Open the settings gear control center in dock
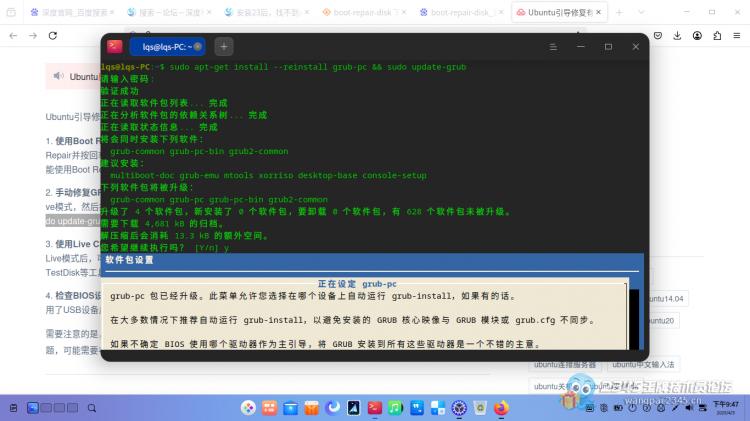This screenshot has height=421, width=750. click(459, 408)
